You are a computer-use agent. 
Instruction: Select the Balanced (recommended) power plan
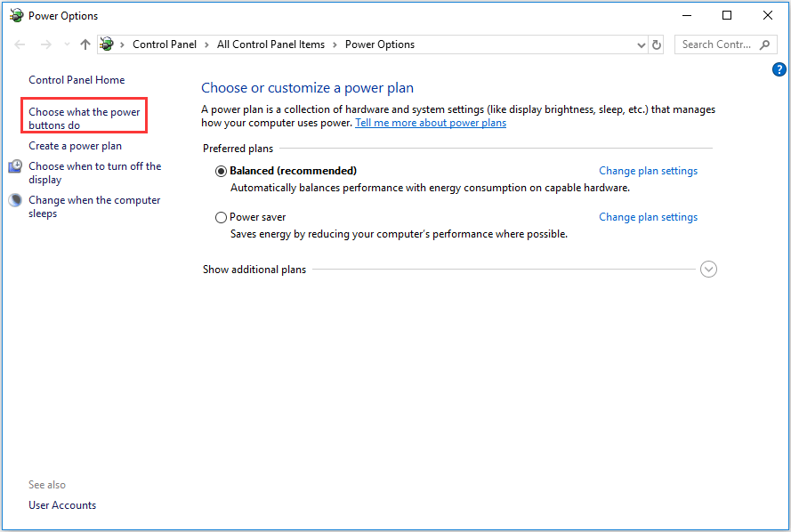(x=221, y=171)
